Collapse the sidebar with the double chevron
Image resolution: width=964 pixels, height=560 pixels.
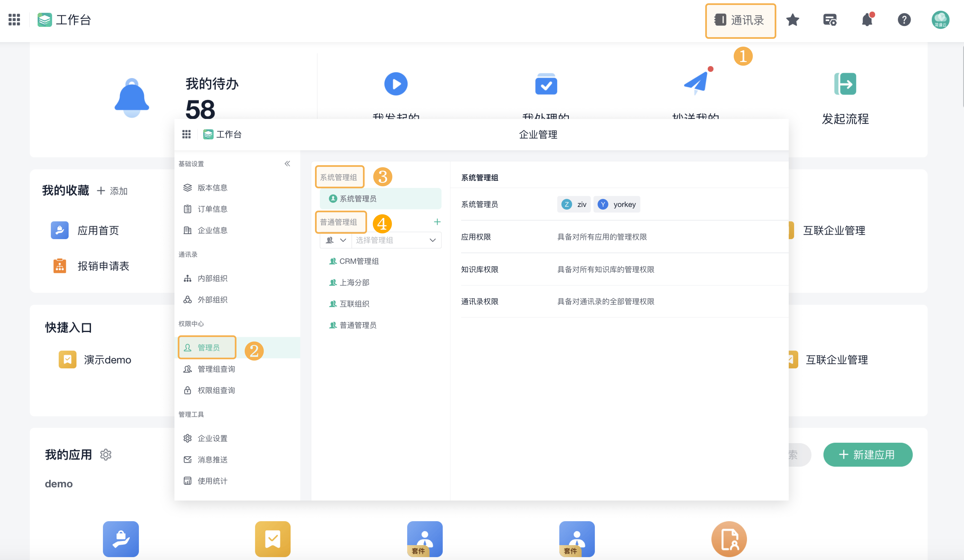point(287,163)
